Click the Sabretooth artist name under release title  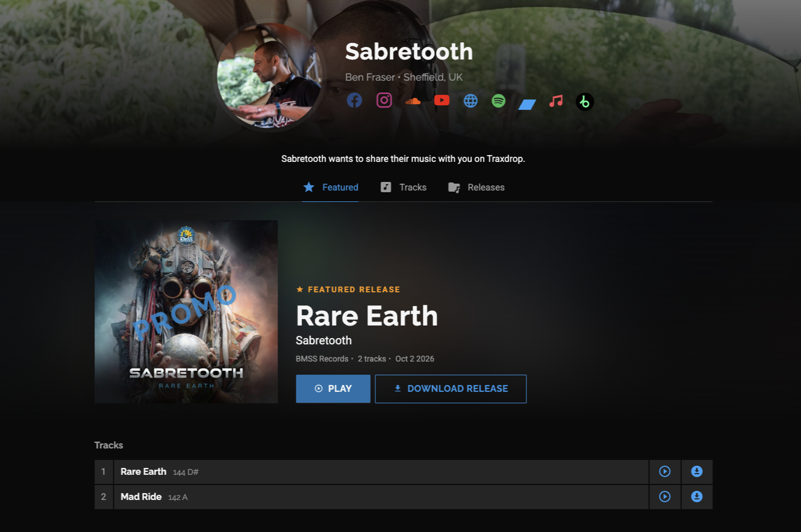point(324,340)
